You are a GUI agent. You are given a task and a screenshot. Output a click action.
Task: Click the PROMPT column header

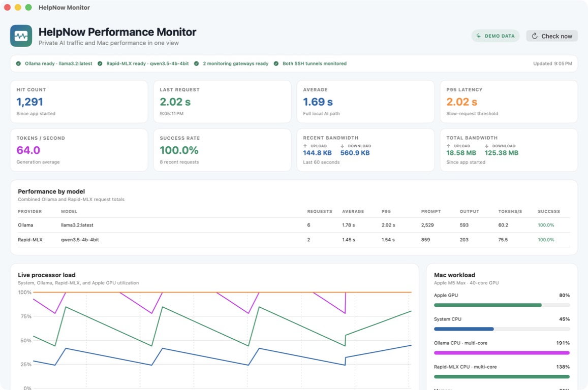pos(431,212)
